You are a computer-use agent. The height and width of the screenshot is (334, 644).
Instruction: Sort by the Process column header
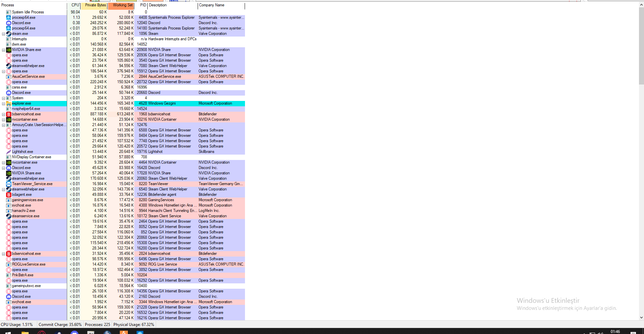[34, 5]
